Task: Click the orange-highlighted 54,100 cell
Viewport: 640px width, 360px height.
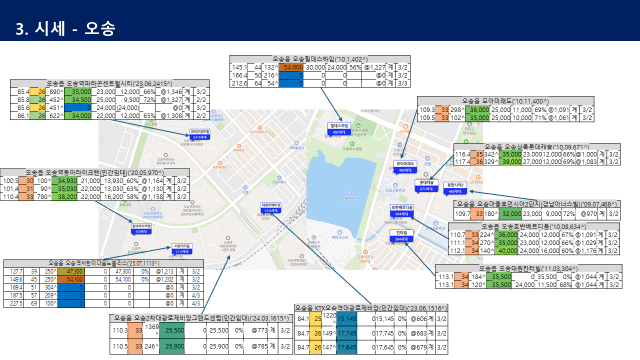Action: point(71,280)
